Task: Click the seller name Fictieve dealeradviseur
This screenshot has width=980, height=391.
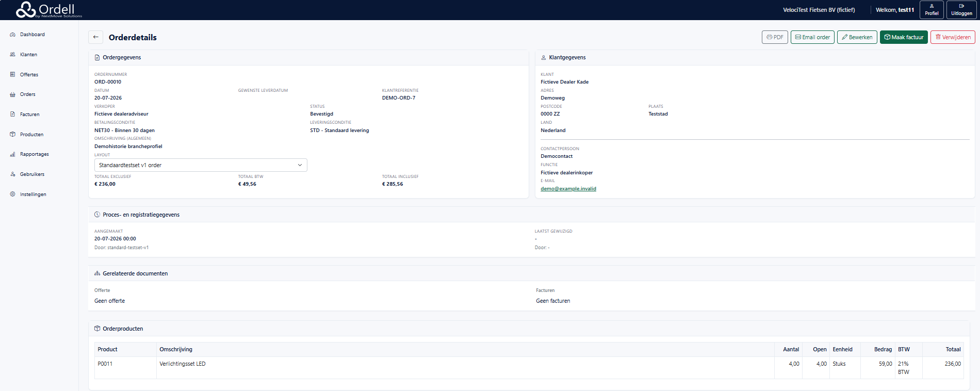Action: 121,114
